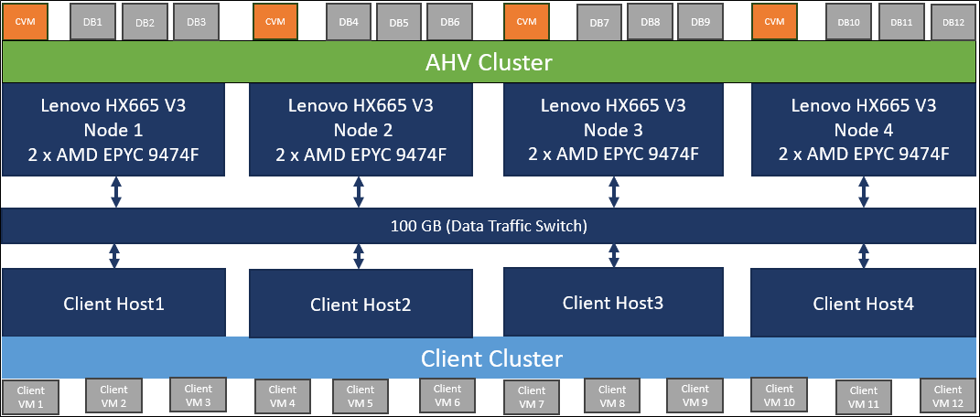Click the Client Host1 block
The width and height of the screenshot is (980, 417).
click(114, 303)
